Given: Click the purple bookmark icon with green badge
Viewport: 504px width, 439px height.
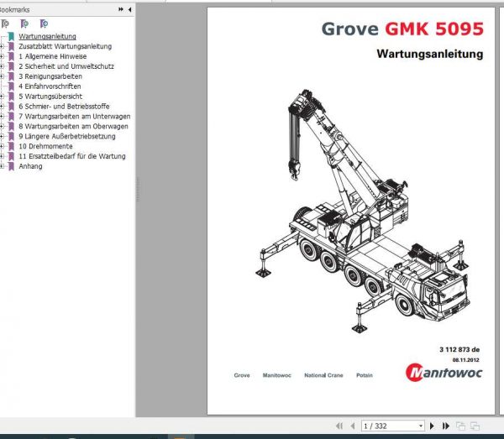Looking at the screenshot, I should (x=24, y=24).
